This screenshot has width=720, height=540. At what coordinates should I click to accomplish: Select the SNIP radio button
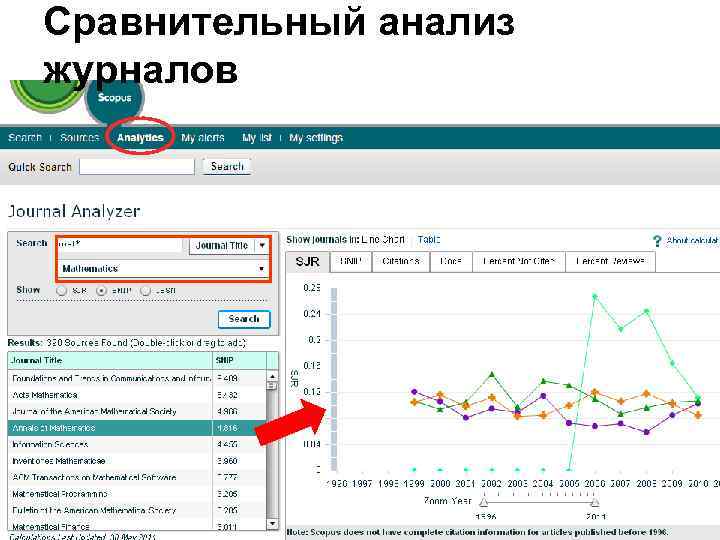click(101, 291)
